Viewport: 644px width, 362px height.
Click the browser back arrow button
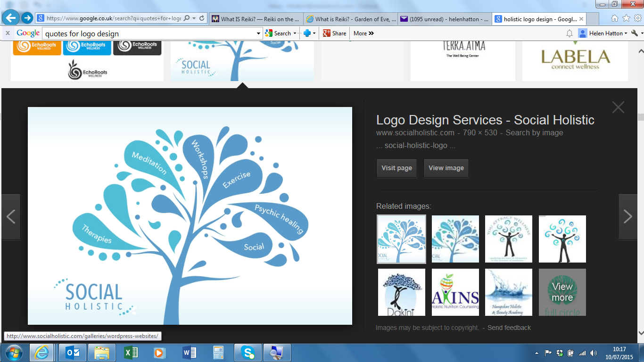[x=10, y=18]
